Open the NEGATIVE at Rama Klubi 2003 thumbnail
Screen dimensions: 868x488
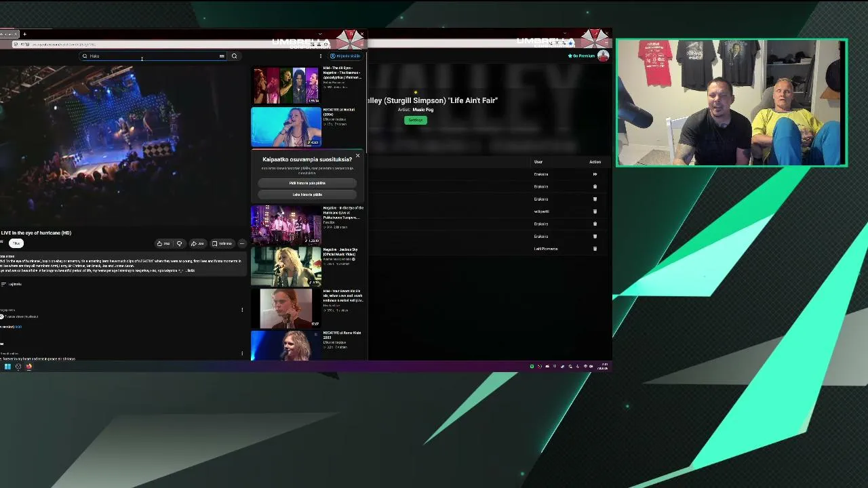click(286, 346)
